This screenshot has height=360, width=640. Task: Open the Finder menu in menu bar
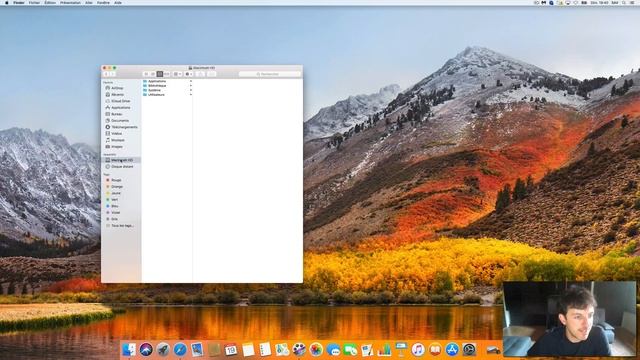(x=19, y=2)
